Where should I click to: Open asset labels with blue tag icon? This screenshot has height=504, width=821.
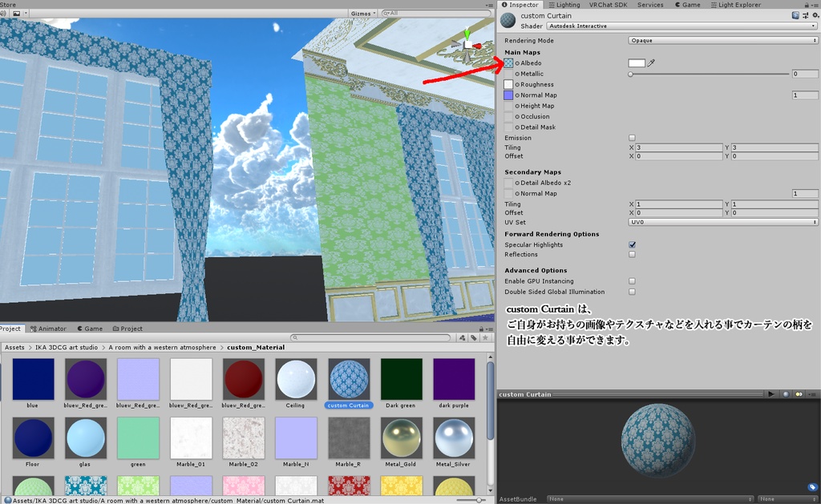click(x=812, y=487)
